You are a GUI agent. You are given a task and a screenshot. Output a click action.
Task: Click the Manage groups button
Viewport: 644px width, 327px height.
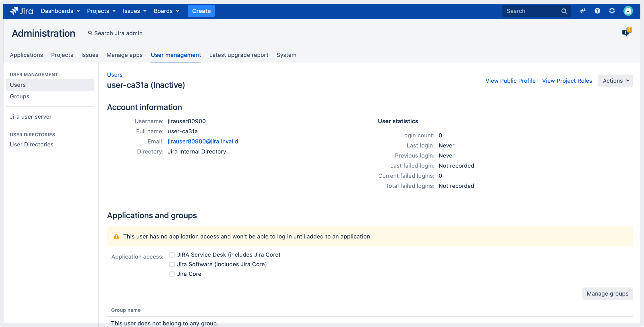(x=608, y=294)
